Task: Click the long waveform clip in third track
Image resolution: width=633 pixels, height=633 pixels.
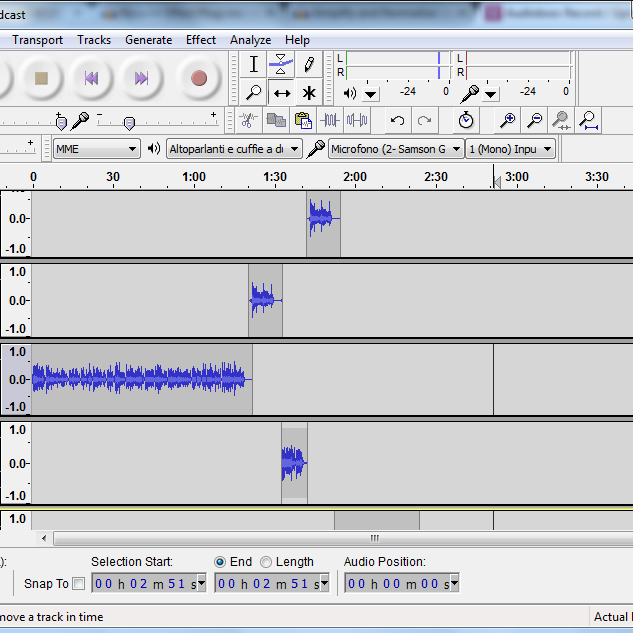Action: tap(142, 379)
